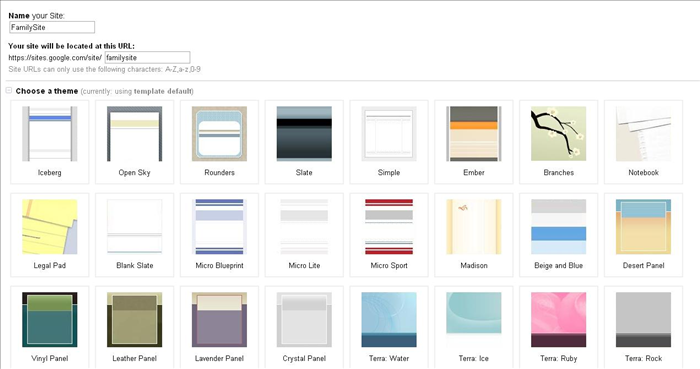Pick the Terra: Ruby theme
The image size is (700, 369).
558,327
